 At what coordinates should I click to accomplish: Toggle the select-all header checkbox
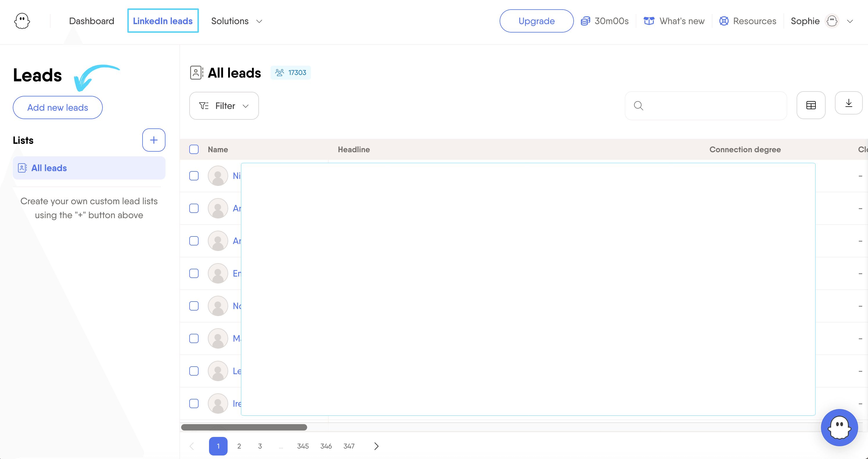pos(194,149)
